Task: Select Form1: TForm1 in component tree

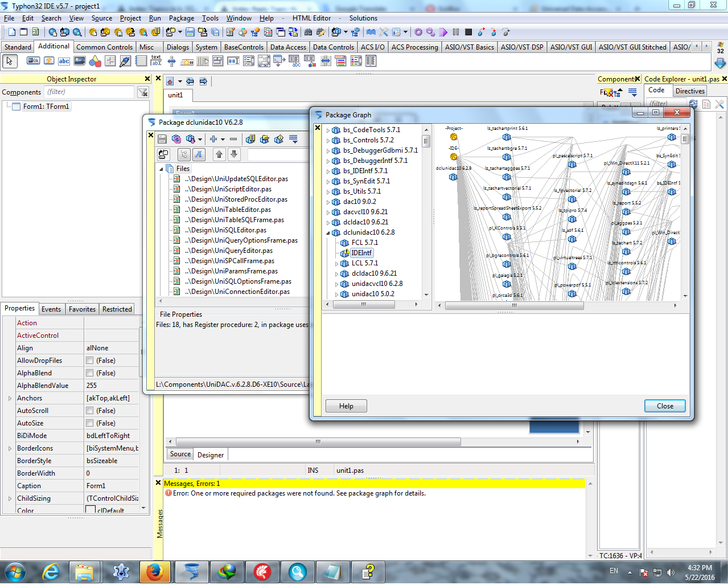Action: click(46, 107)
